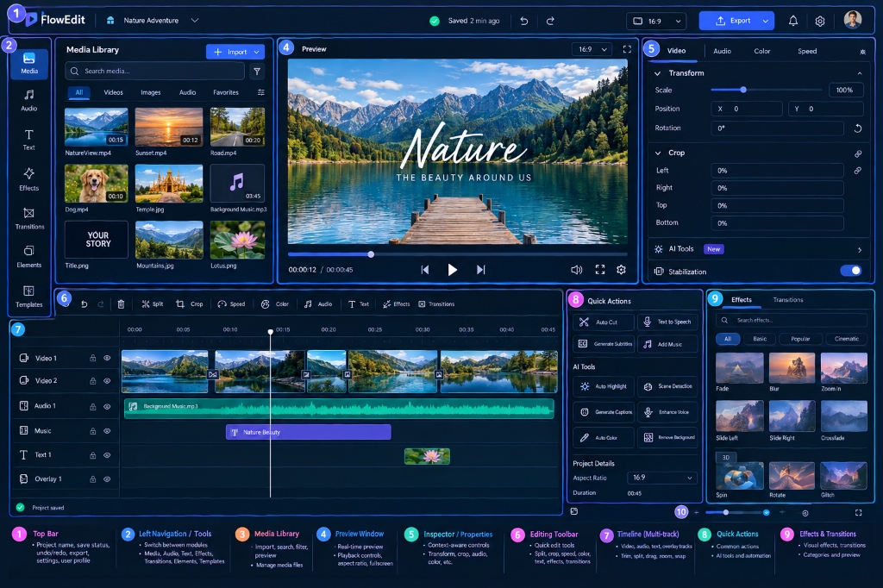Open Transitions in the left sidebar

(29, 218)
